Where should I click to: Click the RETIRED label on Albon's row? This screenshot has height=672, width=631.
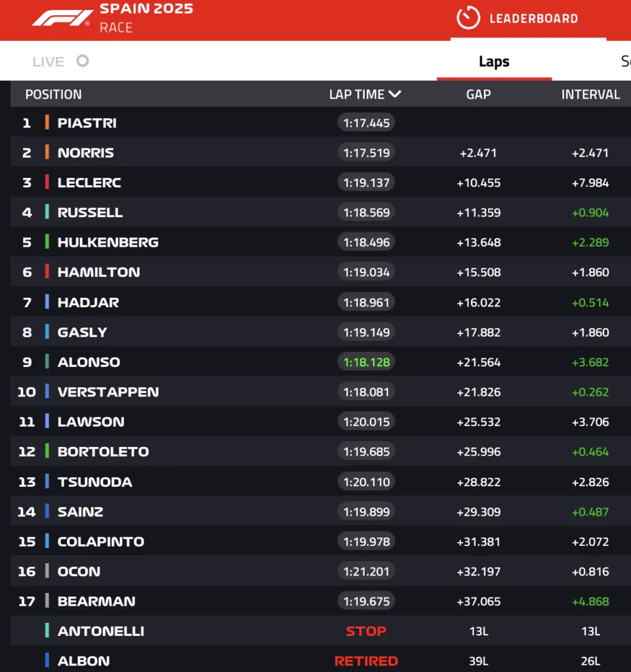tap(365, 661)
